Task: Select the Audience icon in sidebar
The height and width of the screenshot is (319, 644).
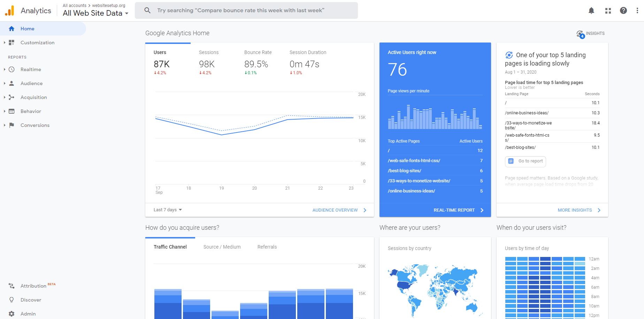Action: pyautogui.click(x=11, y=83)
